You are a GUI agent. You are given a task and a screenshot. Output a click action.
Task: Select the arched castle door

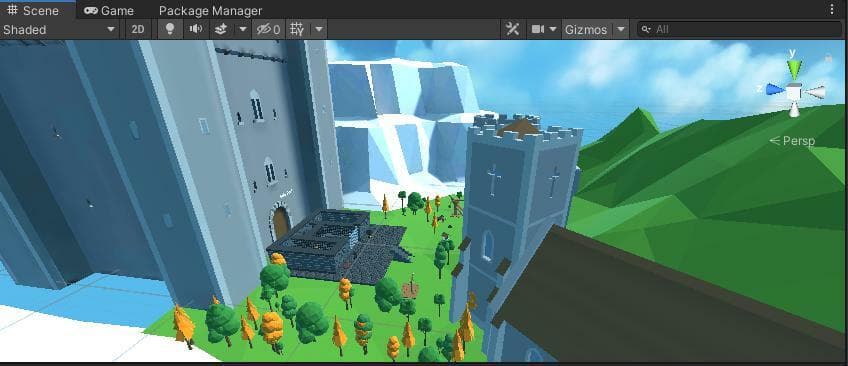[280, 223]
